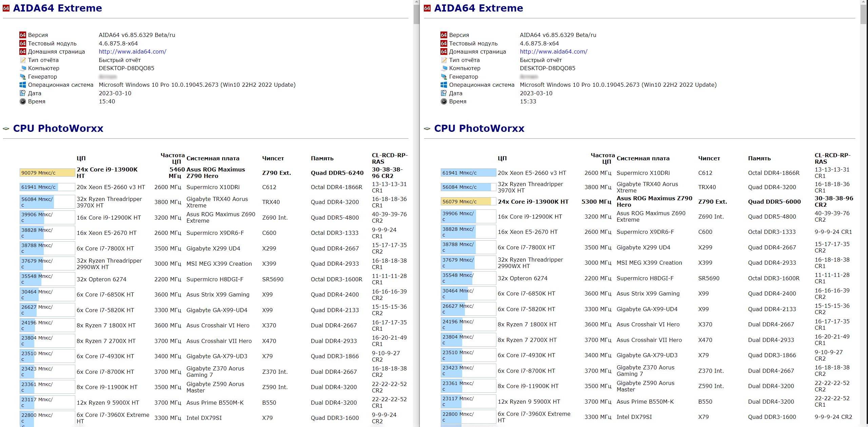The height and width of the screenshot is (427, 868).
Task: Click the Версия icon in right report
Action: (444, 35)
